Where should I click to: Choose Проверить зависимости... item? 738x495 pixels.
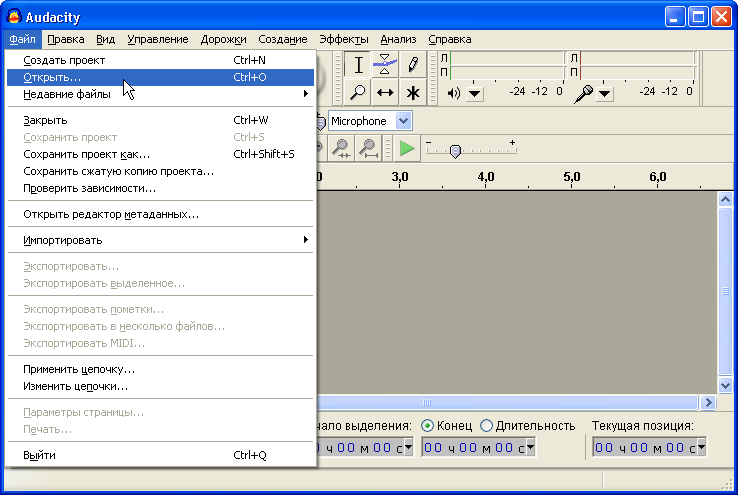pyautogui.click(x=160, y=188)
